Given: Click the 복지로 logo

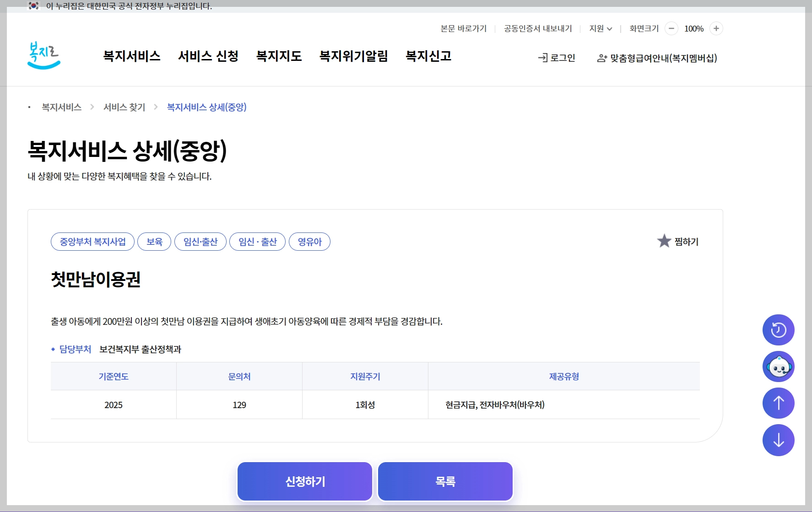Looking at the screenshot, I should tap(44, 56).
